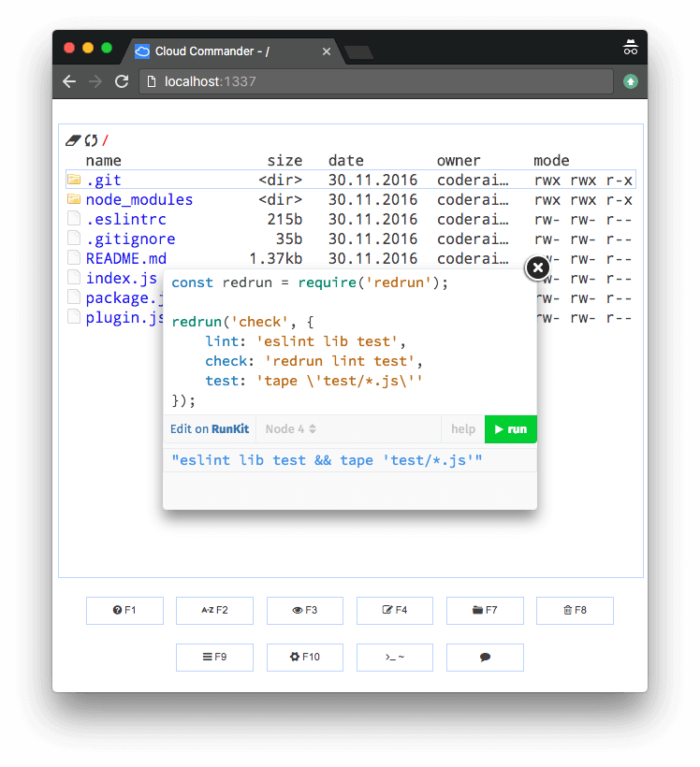This screenshot has height=767, width=700.
Task: Select the .eslintrc file
Action: point(125,219)
